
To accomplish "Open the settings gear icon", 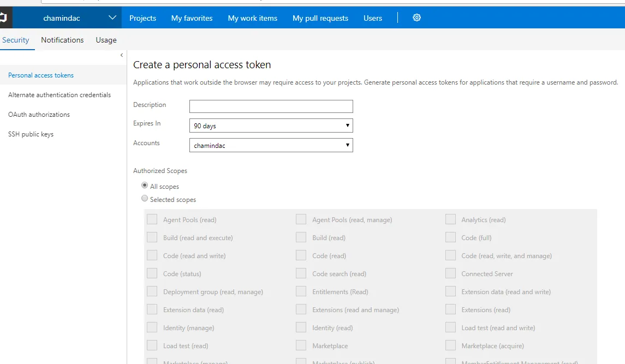I will coord(416,17).
